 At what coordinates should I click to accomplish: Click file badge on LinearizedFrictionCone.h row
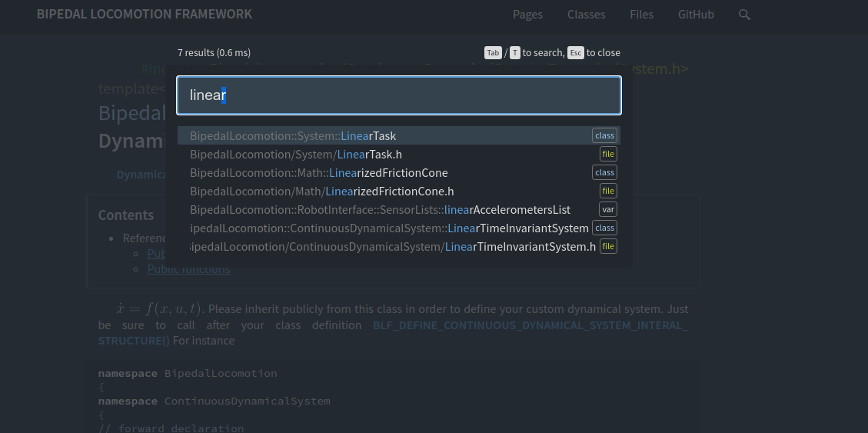[x=608, y=191]
